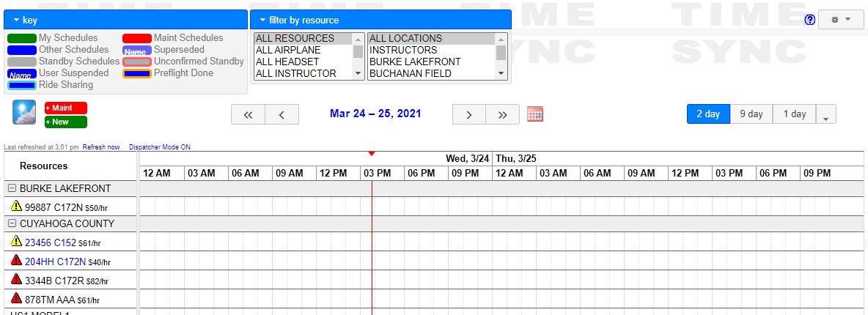Click red warning icon beside 3344B C172R

click(x=16, y=280)
